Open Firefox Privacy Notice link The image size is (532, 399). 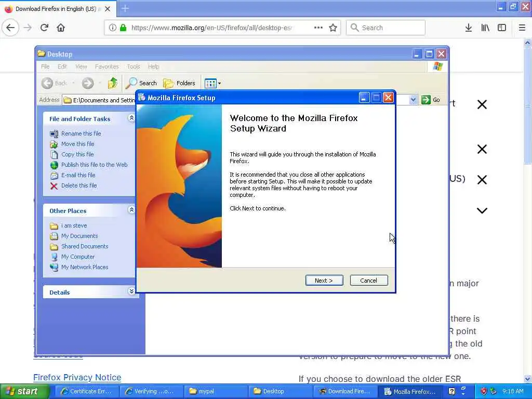[x=77, y=377]
